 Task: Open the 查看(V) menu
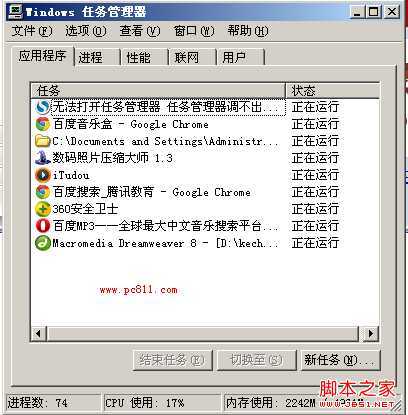point(140,31)
